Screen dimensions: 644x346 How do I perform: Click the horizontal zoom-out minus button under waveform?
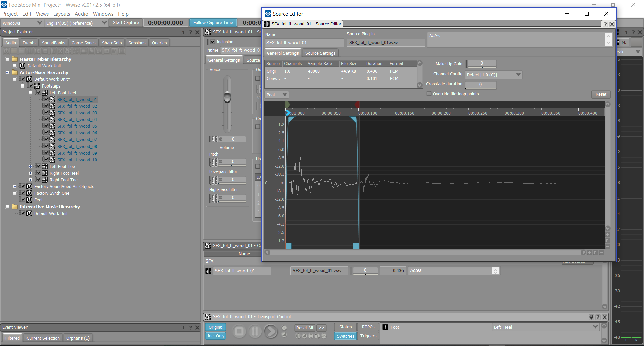click(x=602, y=252)
